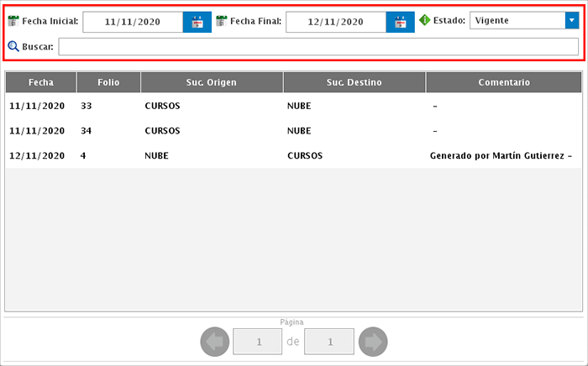
Task: Click the Fecha Inicial date field
Action: coord(133,22)
